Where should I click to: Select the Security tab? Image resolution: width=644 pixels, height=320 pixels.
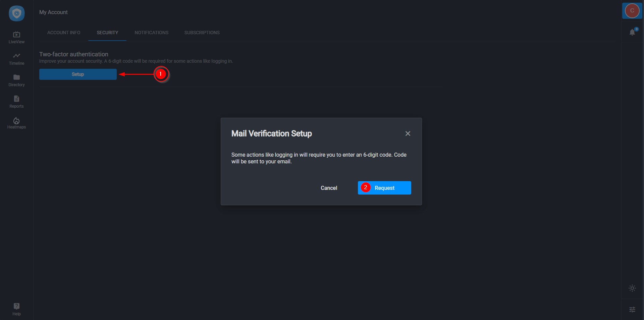coord(107,33)
